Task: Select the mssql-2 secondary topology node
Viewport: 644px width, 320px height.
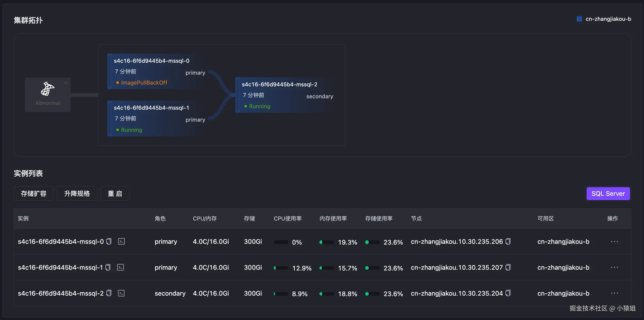Action: pyautogui.click(x=284, y=95)
